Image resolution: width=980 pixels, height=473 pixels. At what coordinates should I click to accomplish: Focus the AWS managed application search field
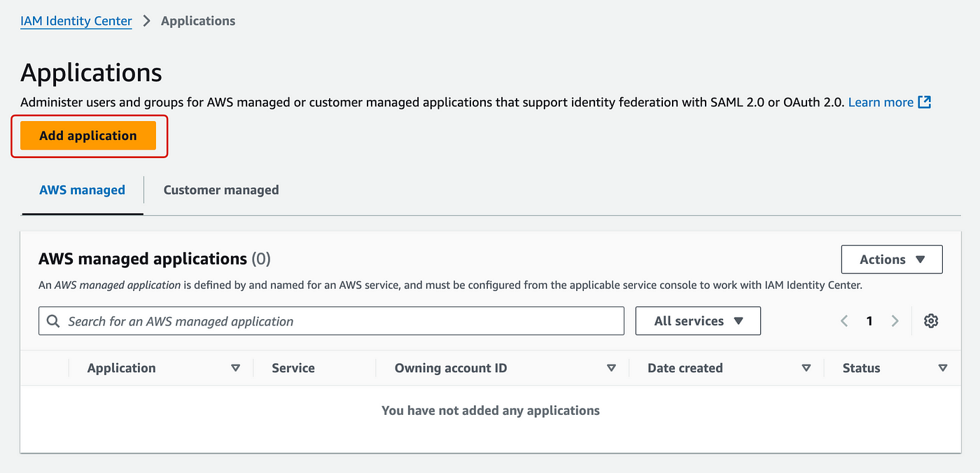331,321
